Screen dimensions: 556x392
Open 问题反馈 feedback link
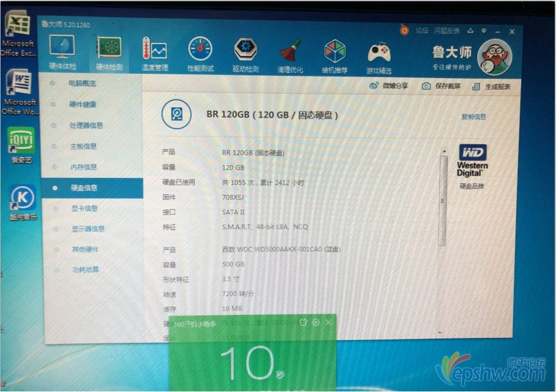447,31
